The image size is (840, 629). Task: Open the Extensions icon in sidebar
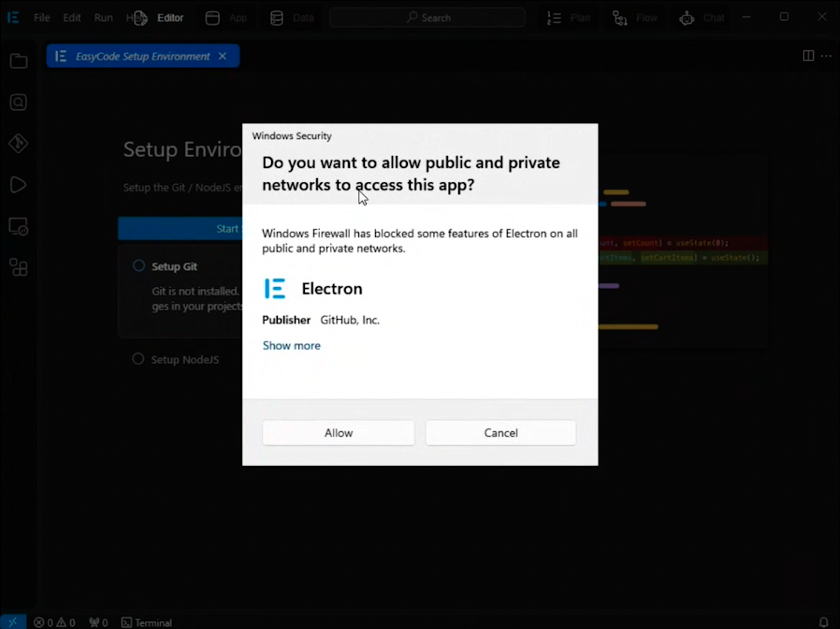point(18,267)
